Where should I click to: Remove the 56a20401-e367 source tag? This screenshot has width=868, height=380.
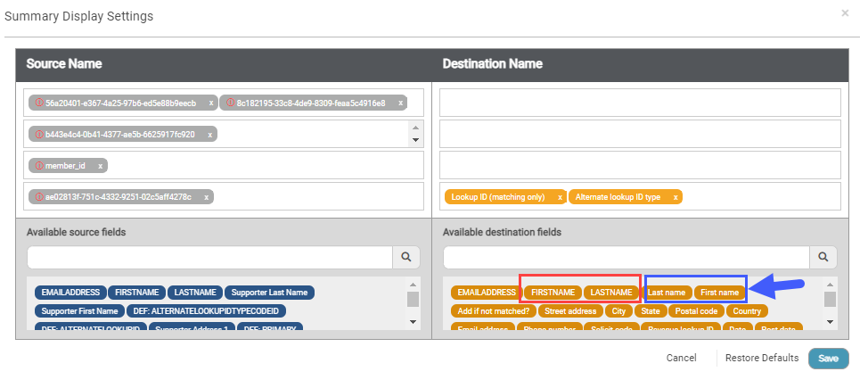pos(211,103)
